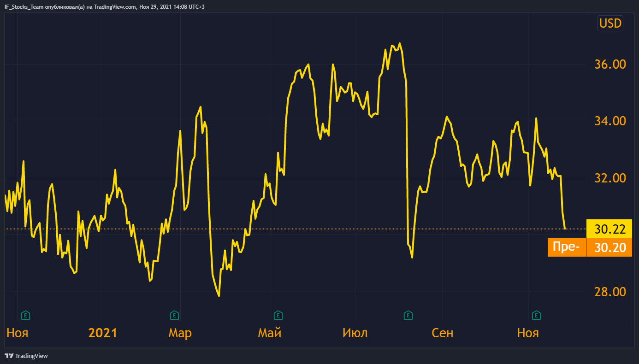Click the Май time axis label
The height and width of the screenshot is (364, 639).
270,333
